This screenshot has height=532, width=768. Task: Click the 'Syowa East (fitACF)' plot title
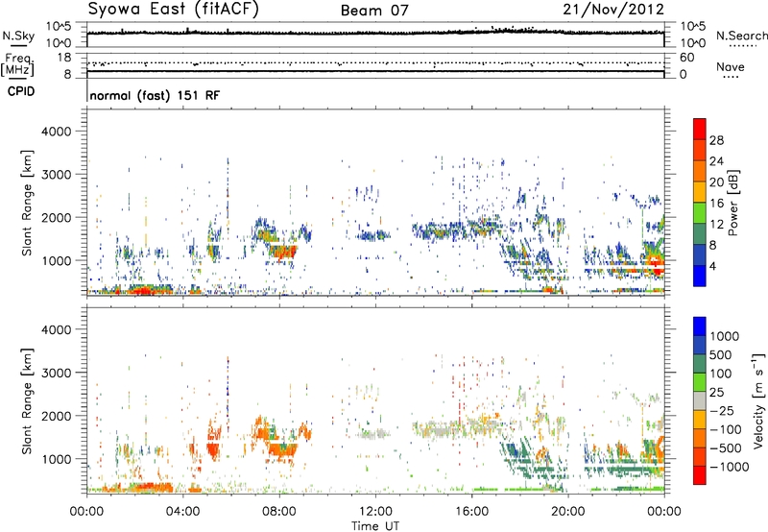(x=173, y=10)
